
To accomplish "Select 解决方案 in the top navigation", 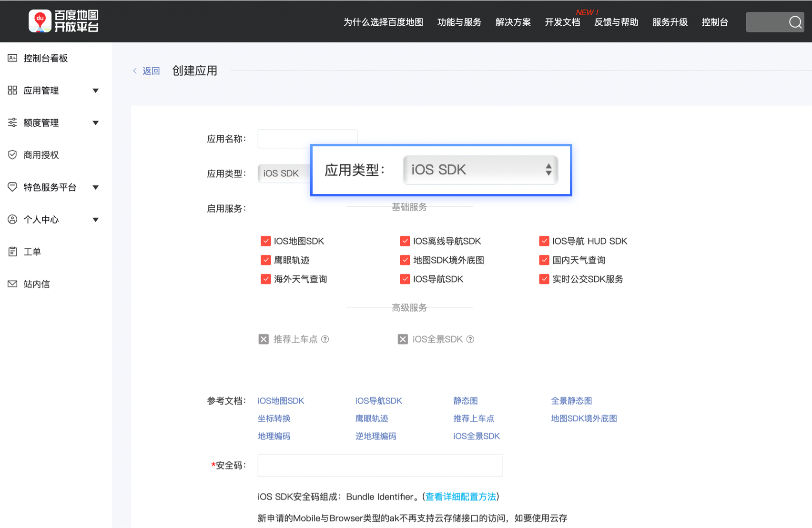I will (513, 22).
